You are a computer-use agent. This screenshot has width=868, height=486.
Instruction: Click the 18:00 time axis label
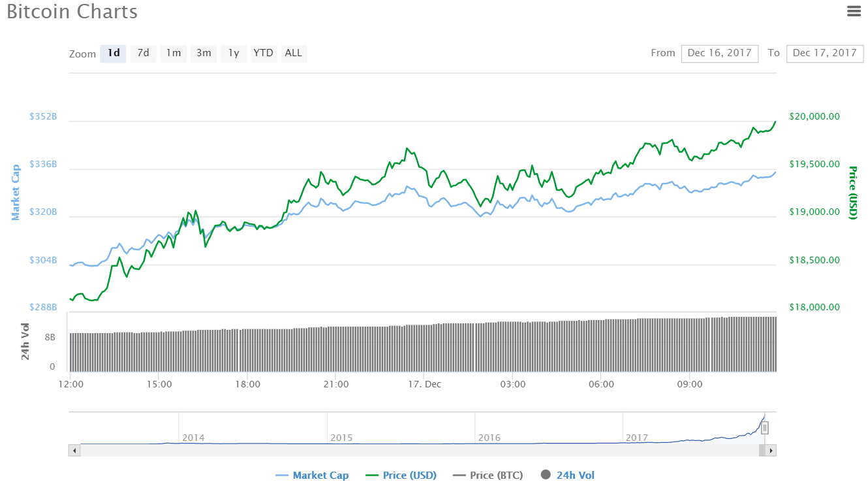pyautogui.click(x=248, y=384)
